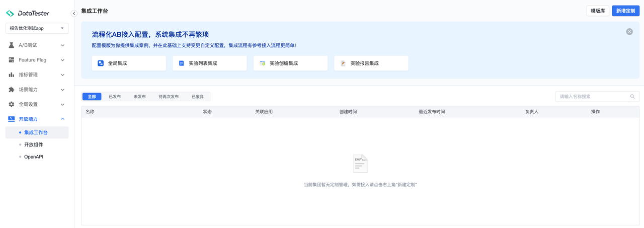
Task: Click the 创建时间 column header
Action: [348, 112]
